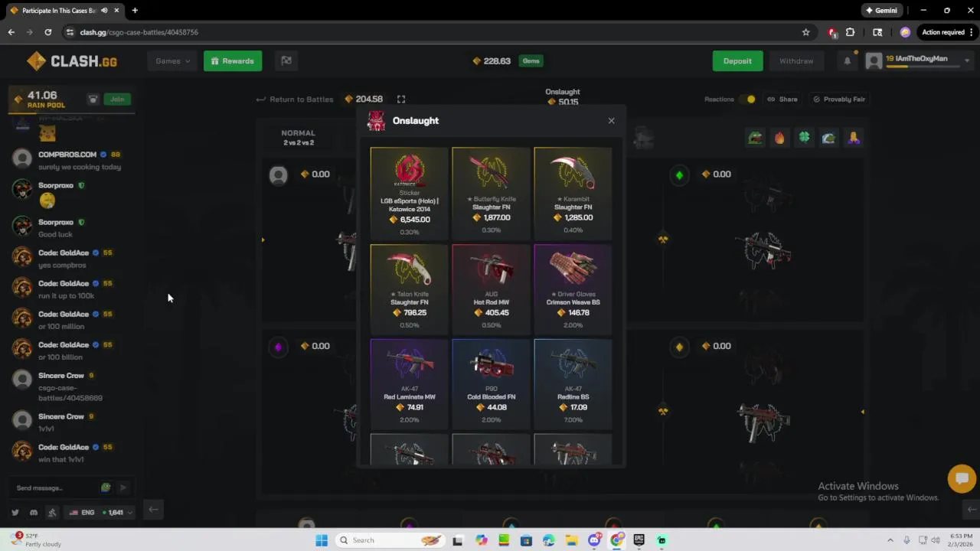Send the four-leaf clover reaction
Screen dimensions: 980x551
[x=804, y=138]
